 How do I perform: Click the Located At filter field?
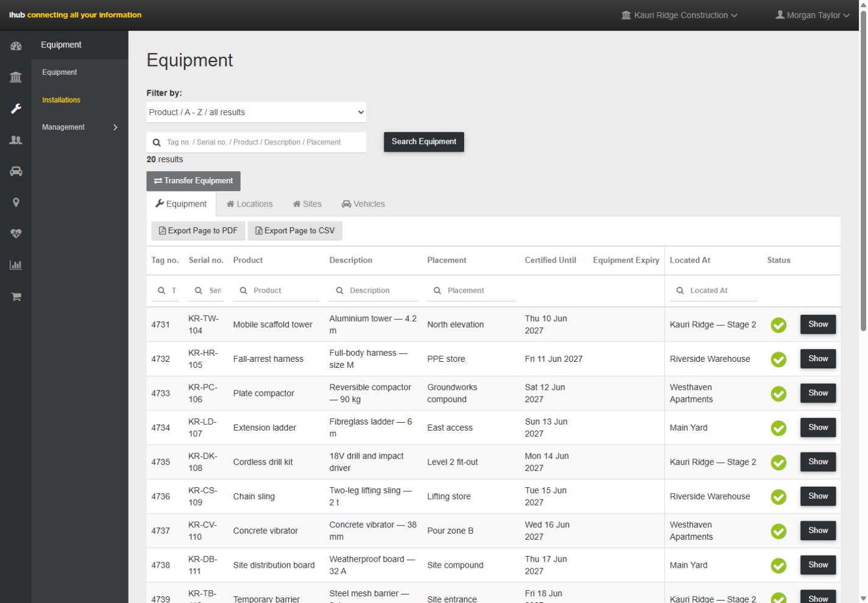(x=713, y=291)
